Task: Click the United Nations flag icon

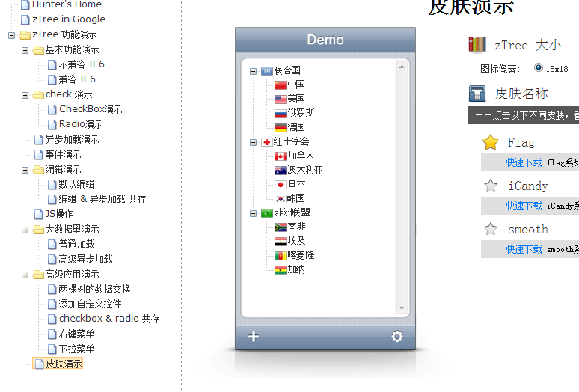Action: pyautogui.click(x=266, y=71)
